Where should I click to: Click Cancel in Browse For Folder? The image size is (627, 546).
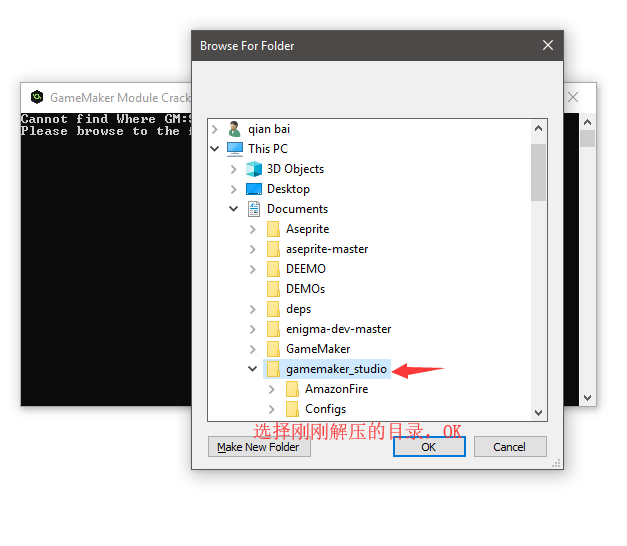pos(510,447)
